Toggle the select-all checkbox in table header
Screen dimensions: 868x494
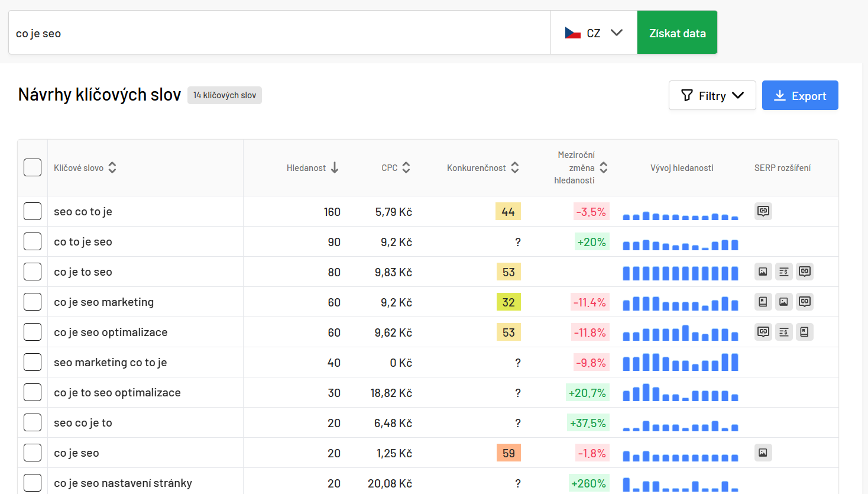pos(33,167)
